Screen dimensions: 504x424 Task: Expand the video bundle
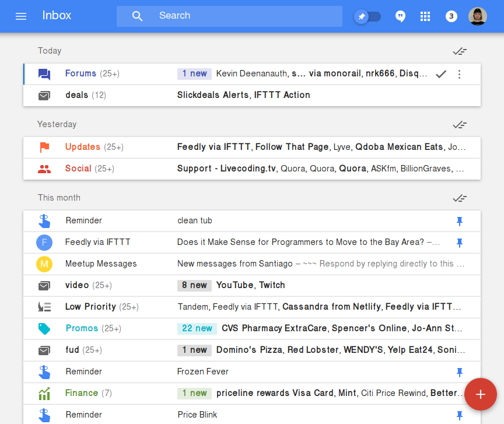pyautogui.click(x=252, y=285)
